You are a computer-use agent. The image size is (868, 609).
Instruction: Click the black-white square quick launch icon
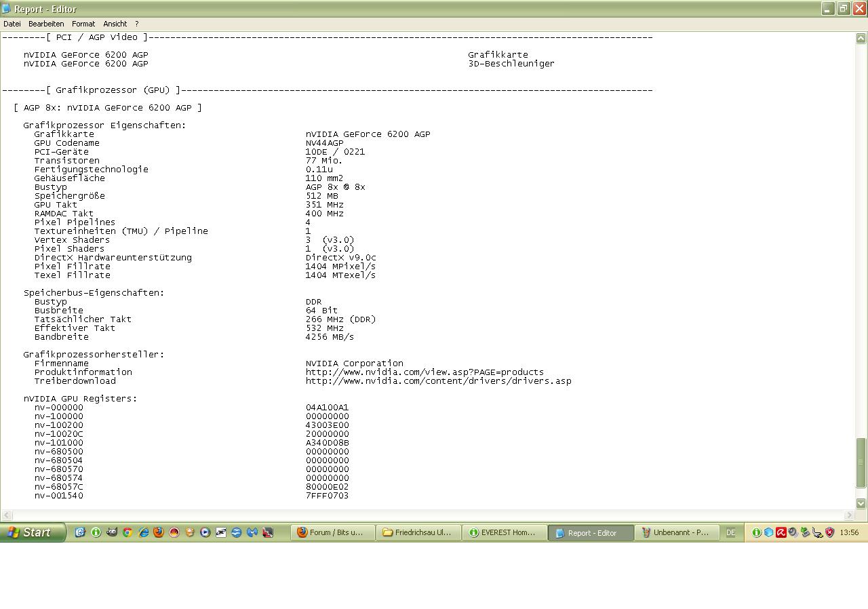[220, 532]
